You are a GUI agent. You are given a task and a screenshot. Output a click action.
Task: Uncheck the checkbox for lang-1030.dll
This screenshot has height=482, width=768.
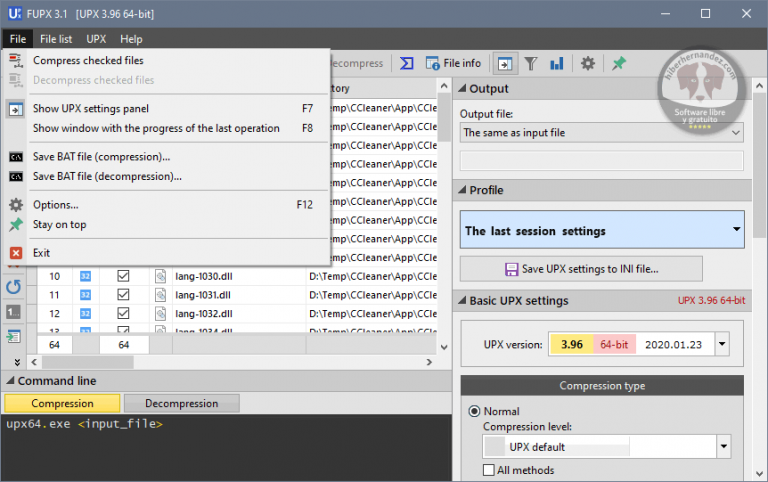pos(124,276)
